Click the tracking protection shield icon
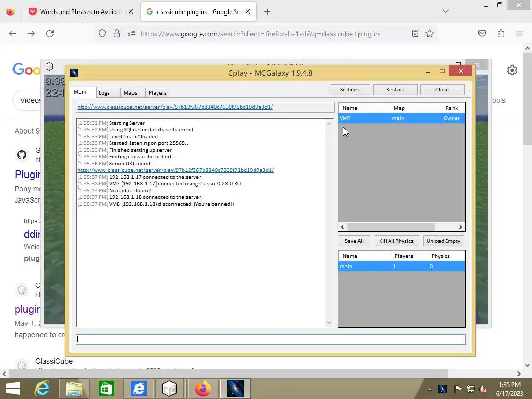 [102, 33]
